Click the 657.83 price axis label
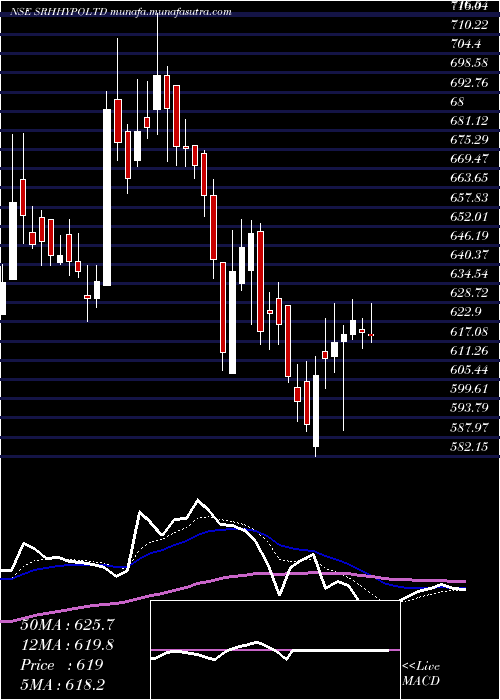Screen dimensions: 500x700 pyautogui.click(x=469, y=198)
